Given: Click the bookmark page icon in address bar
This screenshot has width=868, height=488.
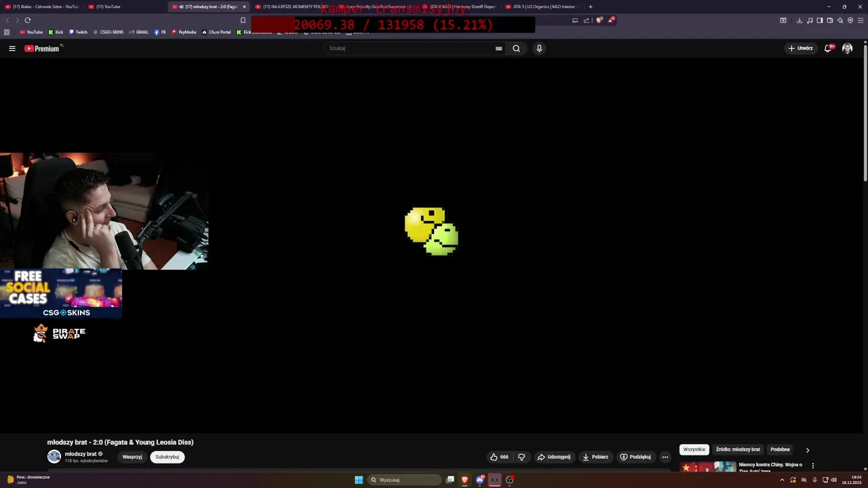Looking at the screenshot, I should (243, 20).
